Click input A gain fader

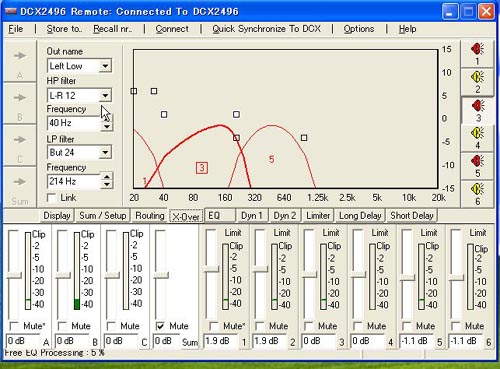tap(14, 275)
